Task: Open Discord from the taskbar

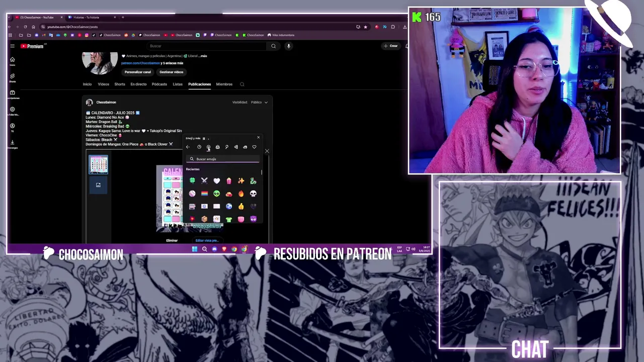Action: pos(214,249)
